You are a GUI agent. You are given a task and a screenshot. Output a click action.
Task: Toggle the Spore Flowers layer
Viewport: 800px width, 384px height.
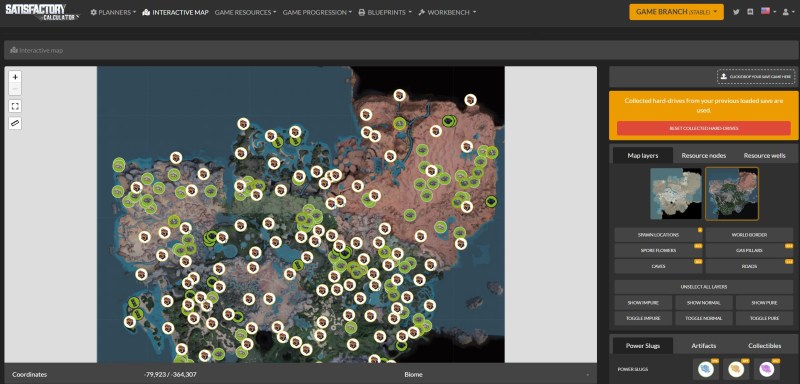pos(658,250)
